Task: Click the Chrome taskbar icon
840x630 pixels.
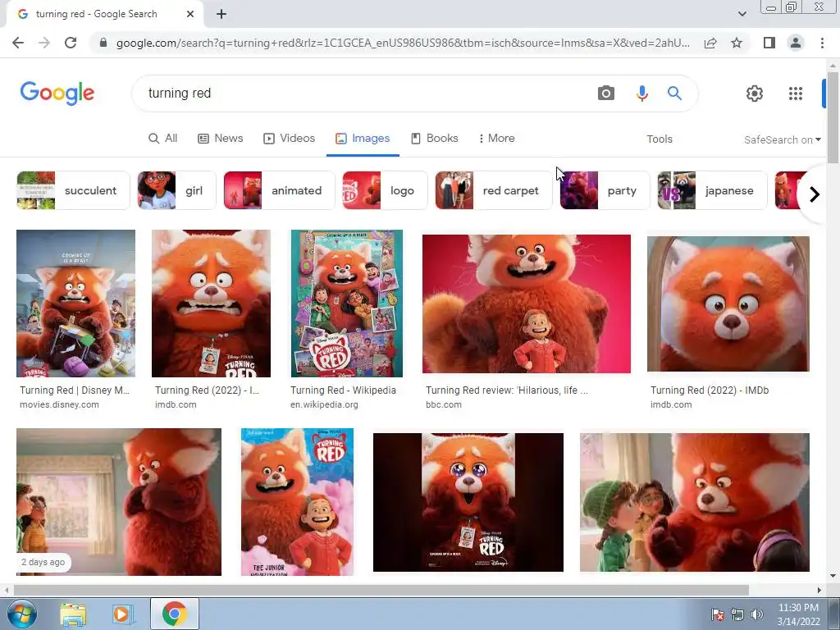Action: (174, 614)
